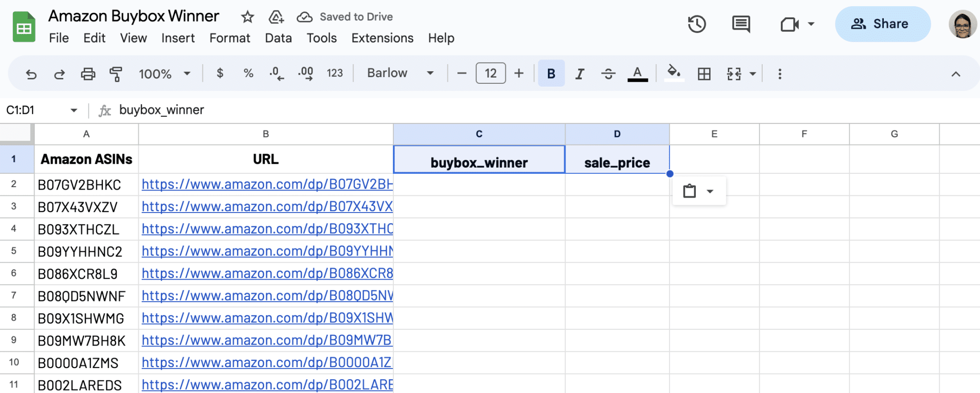Hide the menus with collapse chevron
The image size is (980, 393).
956,74
